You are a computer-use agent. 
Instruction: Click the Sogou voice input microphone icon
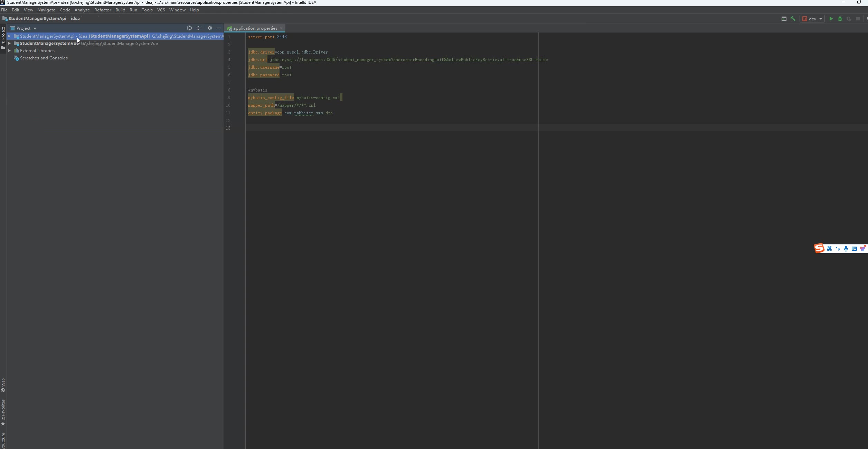[846, 249]
